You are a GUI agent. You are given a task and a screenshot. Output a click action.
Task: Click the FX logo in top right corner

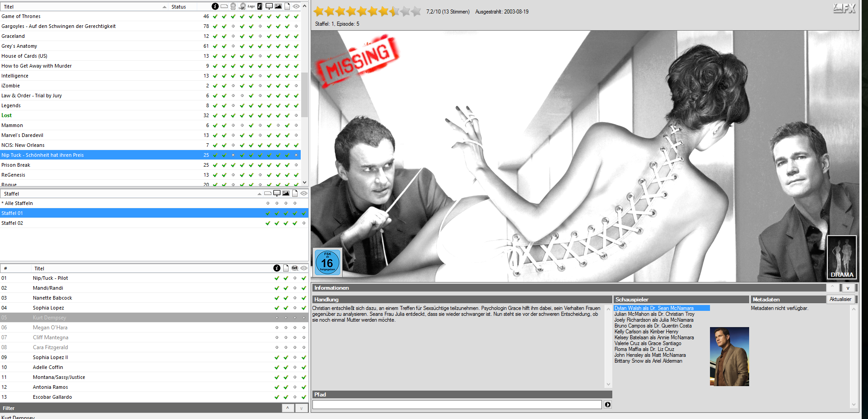(844, 8)
